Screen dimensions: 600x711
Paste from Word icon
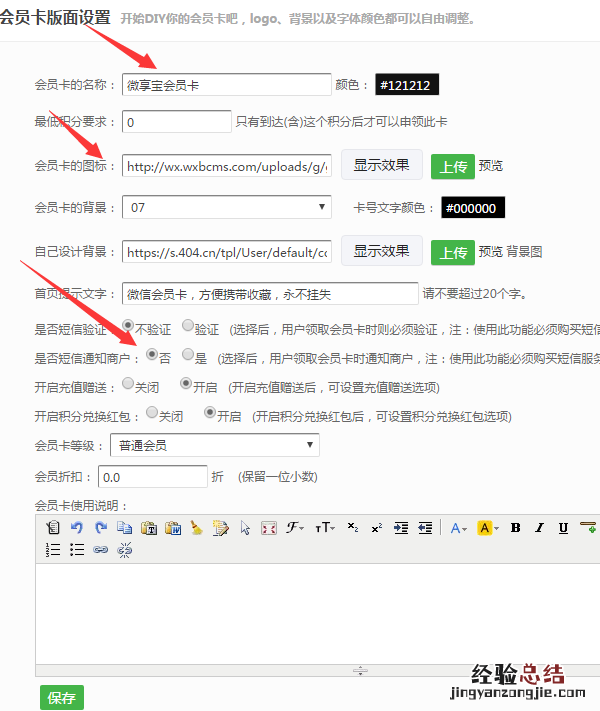pyautogui.click(x=173, y=527)
